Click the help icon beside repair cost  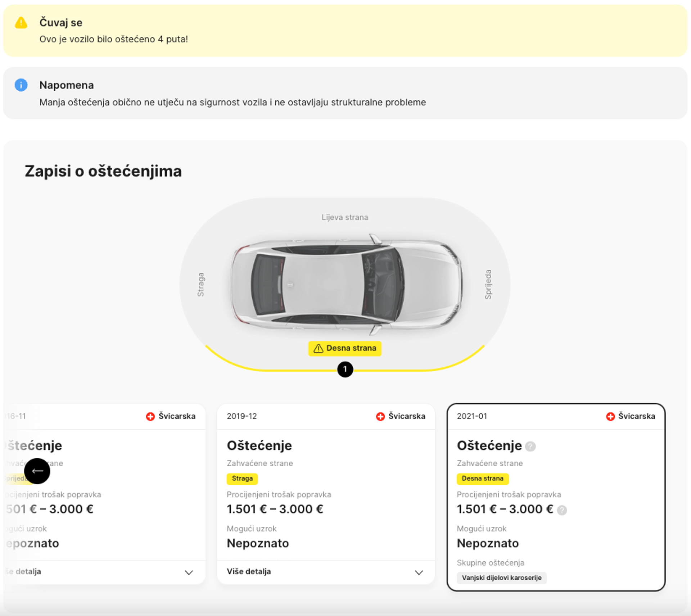[562, 510]
